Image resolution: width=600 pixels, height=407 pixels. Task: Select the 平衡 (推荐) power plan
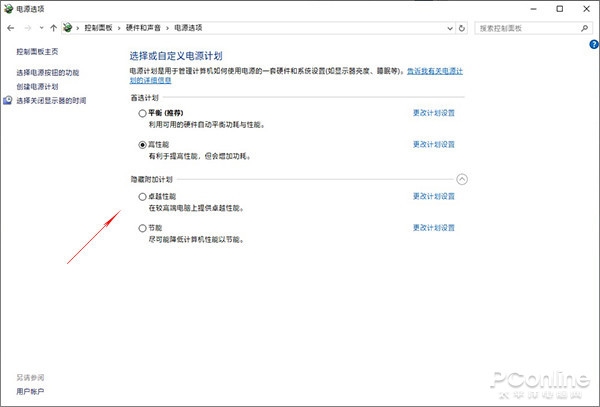142,114
